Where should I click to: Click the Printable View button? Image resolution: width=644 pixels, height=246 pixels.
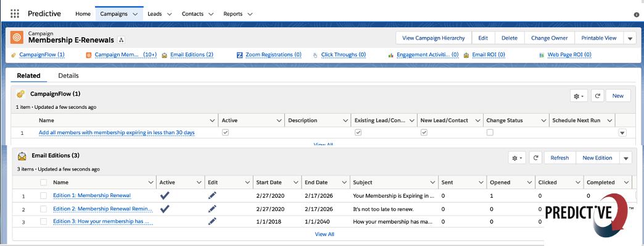click(599, 38)
